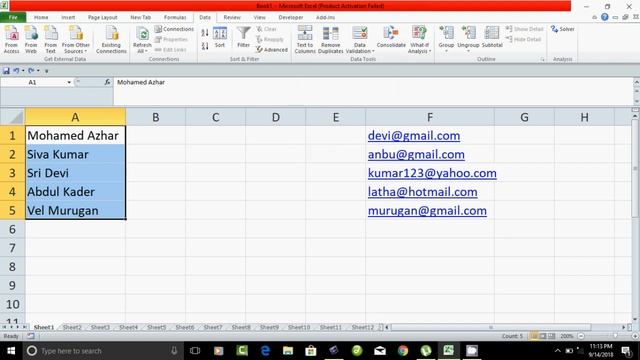Expand Outline dialog launcher
The width and height of the screenshot is (640, 360).
click(x=542, y=60)
